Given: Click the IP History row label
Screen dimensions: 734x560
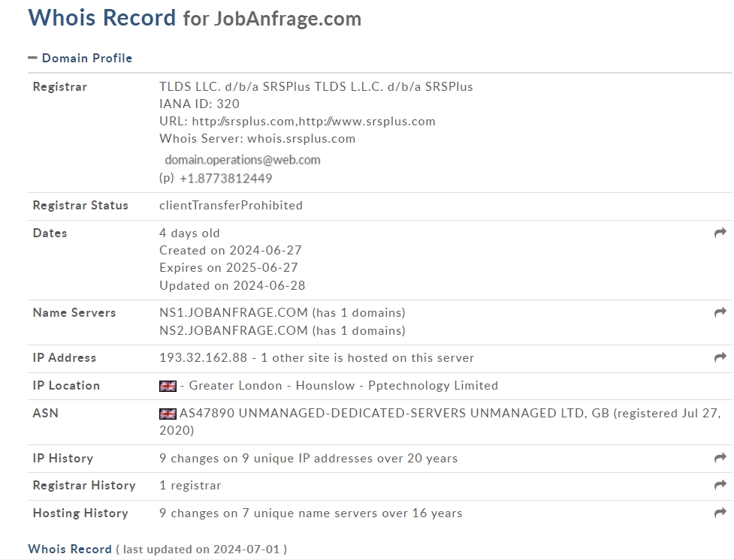Looking at the screenshot, I should (x=62, y=459).
